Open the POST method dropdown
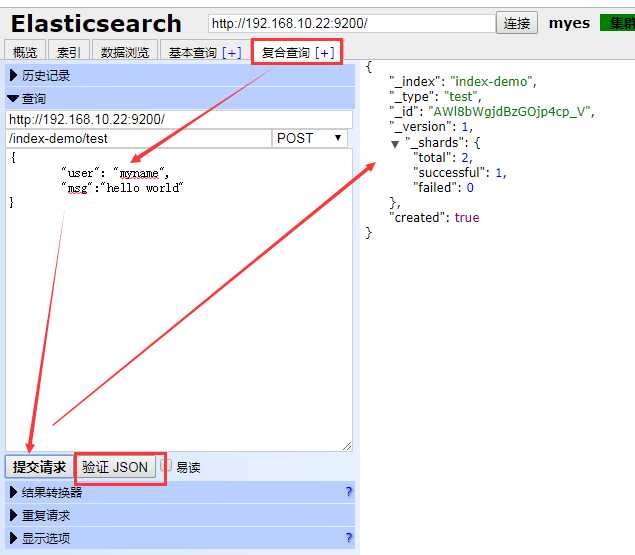This screenshot has width=635, height=555. (309, 139)
